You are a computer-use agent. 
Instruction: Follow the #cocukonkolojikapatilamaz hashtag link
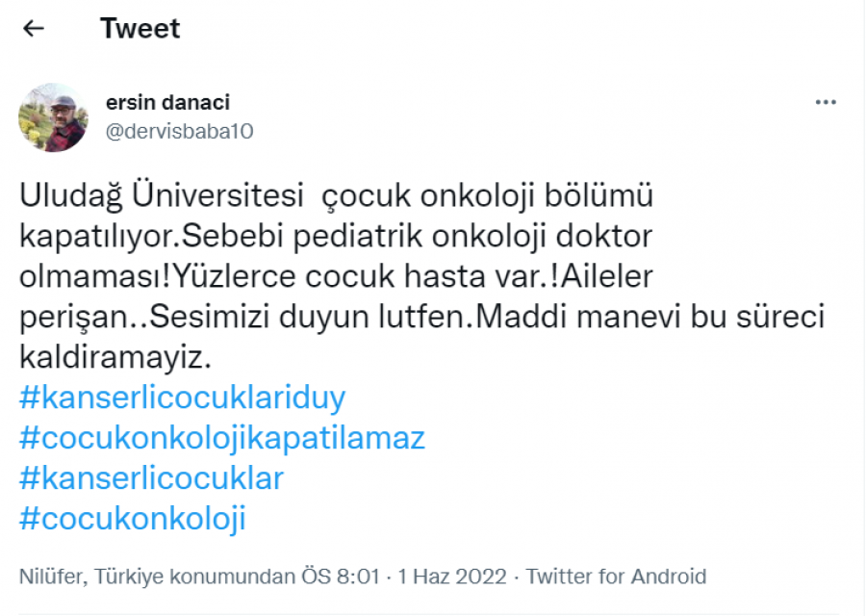point(221,438)
